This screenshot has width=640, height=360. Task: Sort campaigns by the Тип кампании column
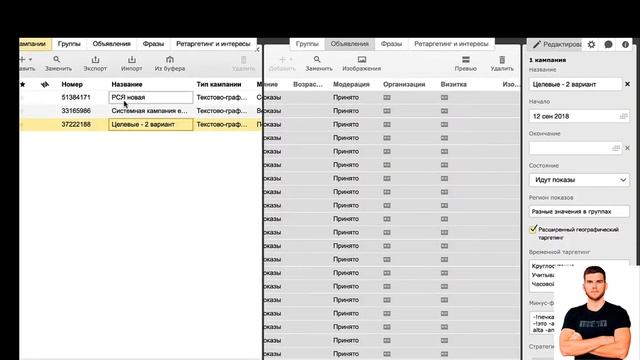[x=219, y=84]
